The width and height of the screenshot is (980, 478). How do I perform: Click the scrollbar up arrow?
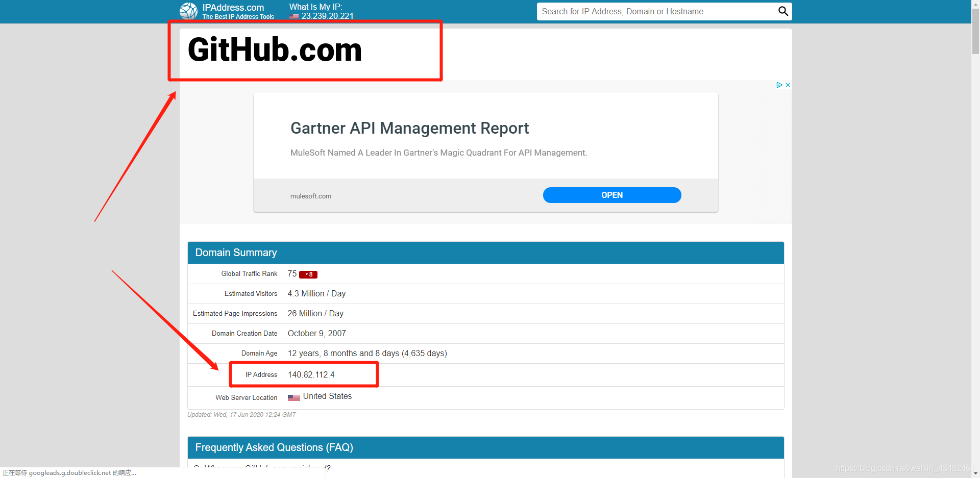tap(975, 4)
